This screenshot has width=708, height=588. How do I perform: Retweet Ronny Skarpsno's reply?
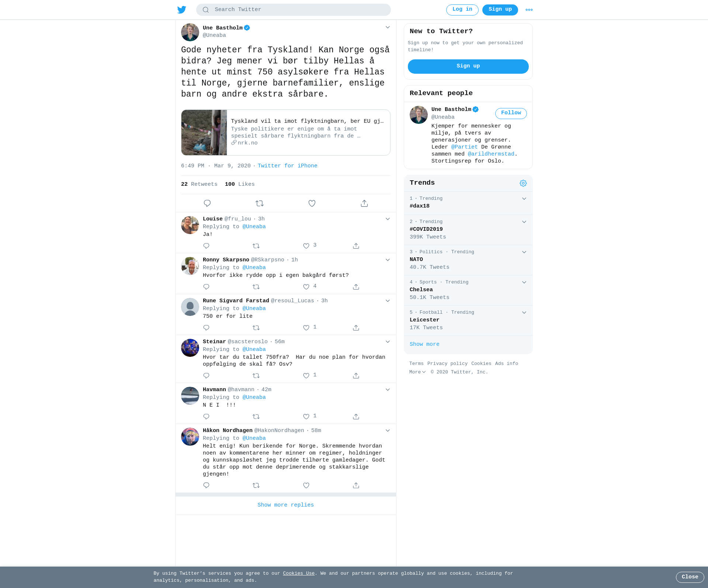(x=256, y=287)
